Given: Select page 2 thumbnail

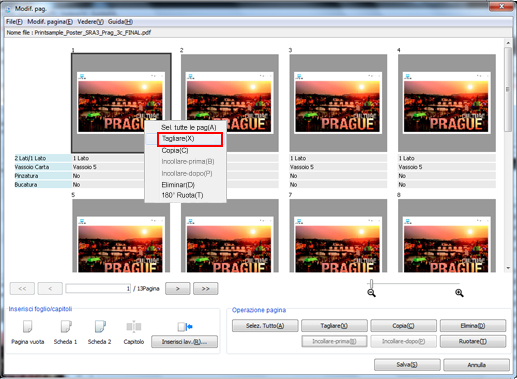Looking at the screenshot, I should [230, 103].
